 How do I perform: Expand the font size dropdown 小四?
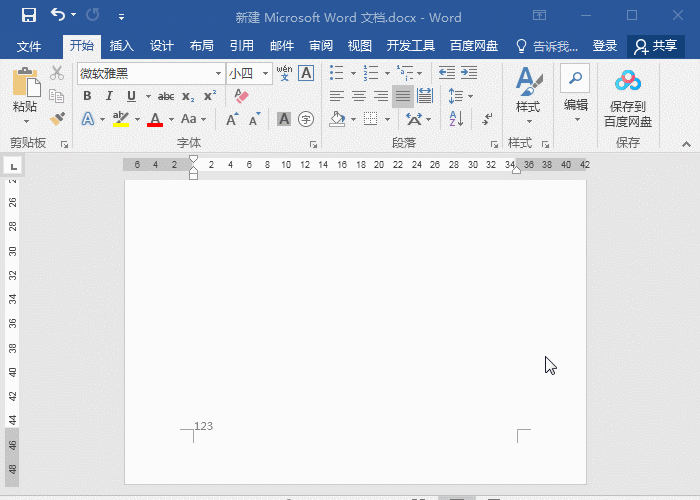[266, 74]
